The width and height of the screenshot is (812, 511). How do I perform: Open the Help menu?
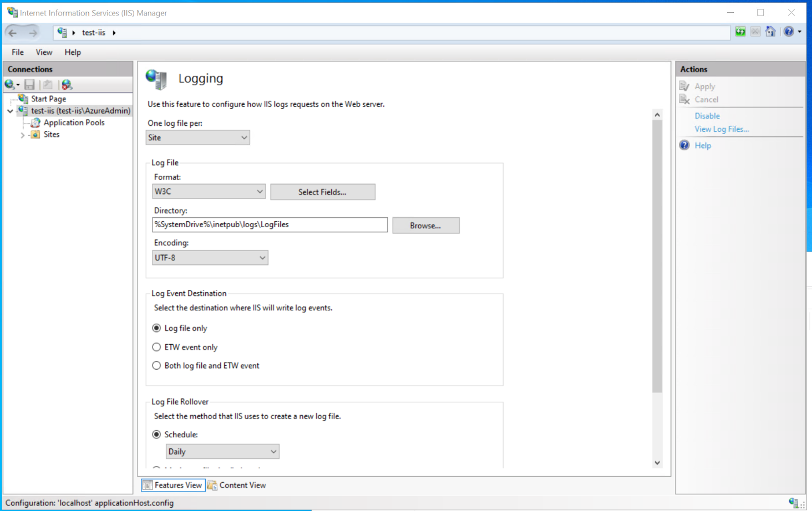(x=73, y=52)
